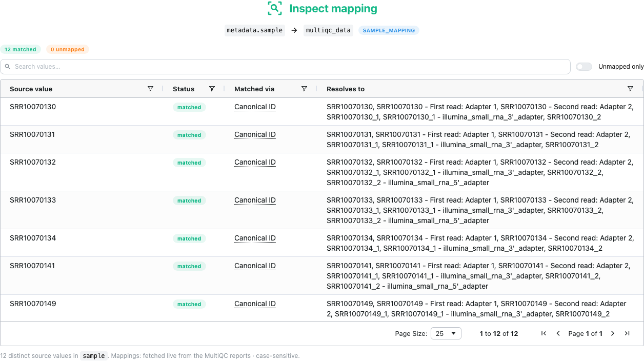Go to previous page
644x361 pixels.
[x=558, y=333]
